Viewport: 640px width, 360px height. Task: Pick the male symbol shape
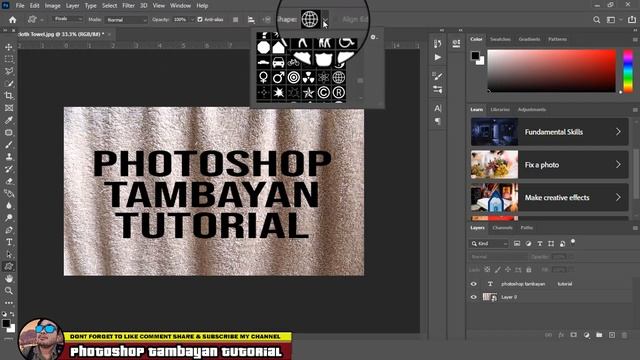click(x=278, y=78)
